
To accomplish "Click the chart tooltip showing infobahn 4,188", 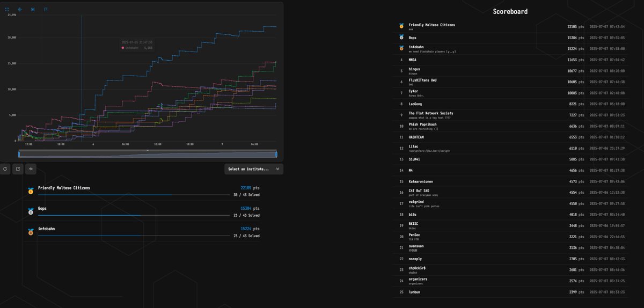I will pos(137,45).
